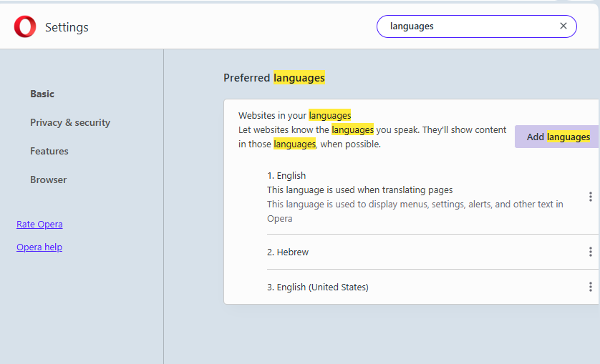Open more options for English
Screen dimensions: 600x364
coord(590,197)
